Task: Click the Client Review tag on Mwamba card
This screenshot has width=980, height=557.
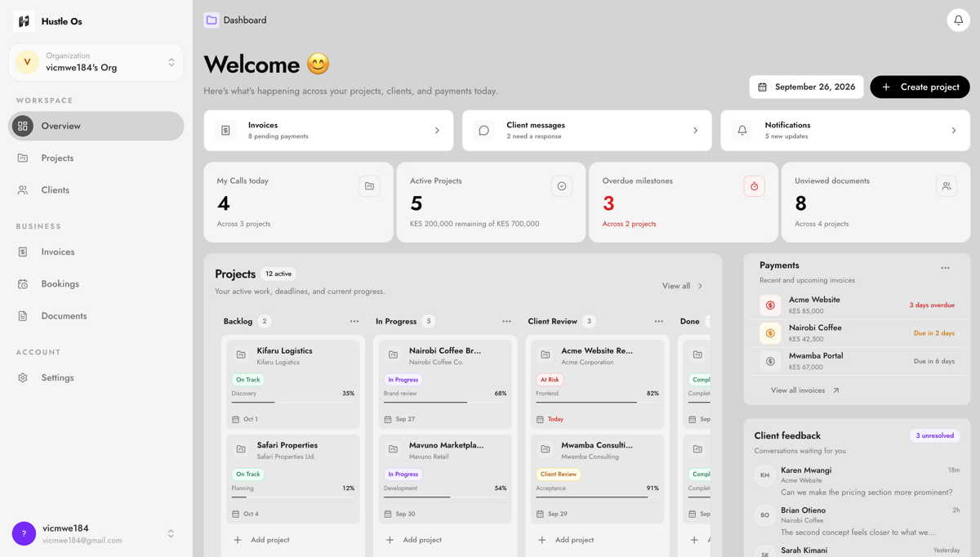Action: click(x=559, y=475)
